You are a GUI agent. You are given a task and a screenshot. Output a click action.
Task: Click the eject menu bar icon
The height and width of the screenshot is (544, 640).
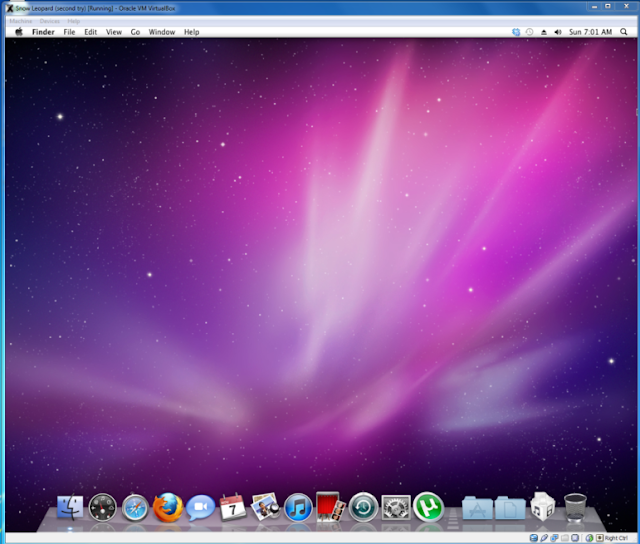544,32
